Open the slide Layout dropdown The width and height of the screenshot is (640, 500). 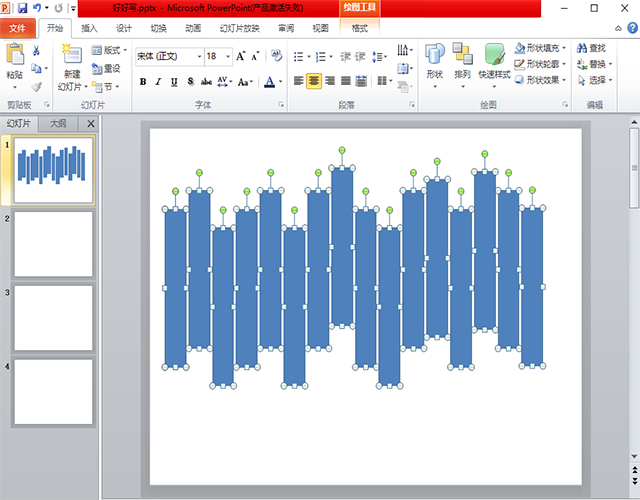pos(109,50)
